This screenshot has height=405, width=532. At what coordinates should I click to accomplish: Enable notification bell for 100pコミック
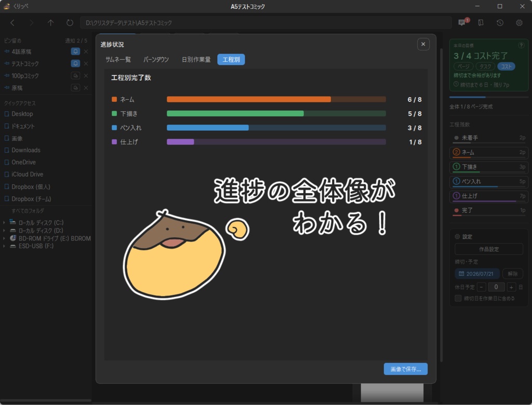(x=75, y=76)
